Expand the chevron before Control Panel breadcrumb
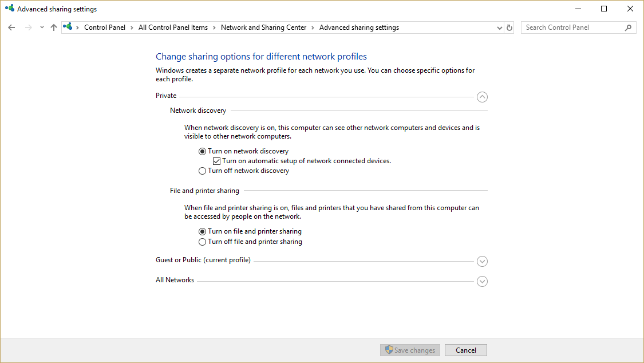The width and height of the screenshot is (644, 363). [78, 28]
